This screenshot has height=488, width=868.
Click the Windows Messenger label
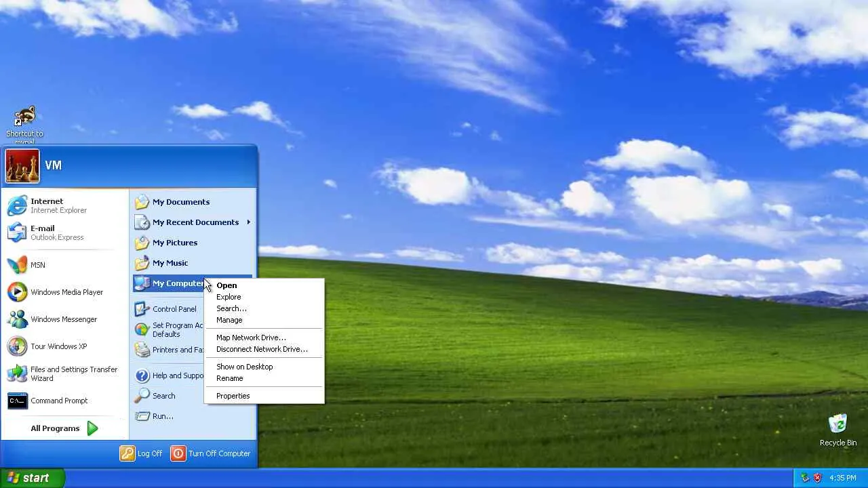point(64,319)
